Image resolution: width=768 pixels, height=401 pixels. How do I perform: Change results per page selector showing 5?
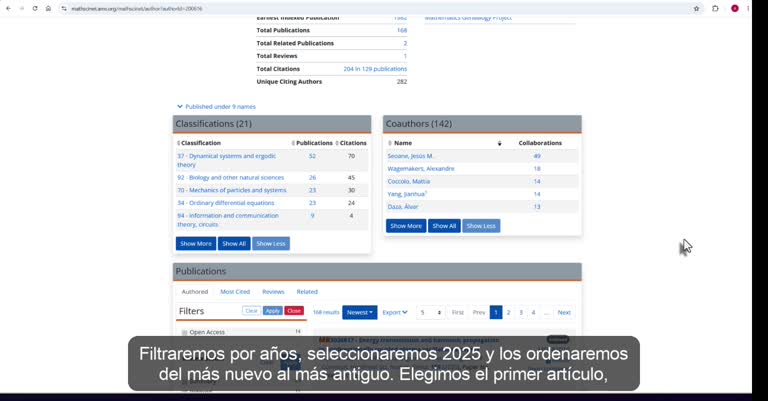[x=431, y=312]
